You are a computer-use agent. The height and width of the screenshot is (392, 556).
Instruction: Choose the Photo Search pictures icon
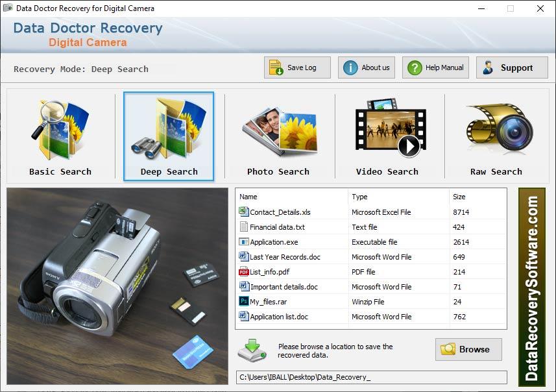(280, 132)
